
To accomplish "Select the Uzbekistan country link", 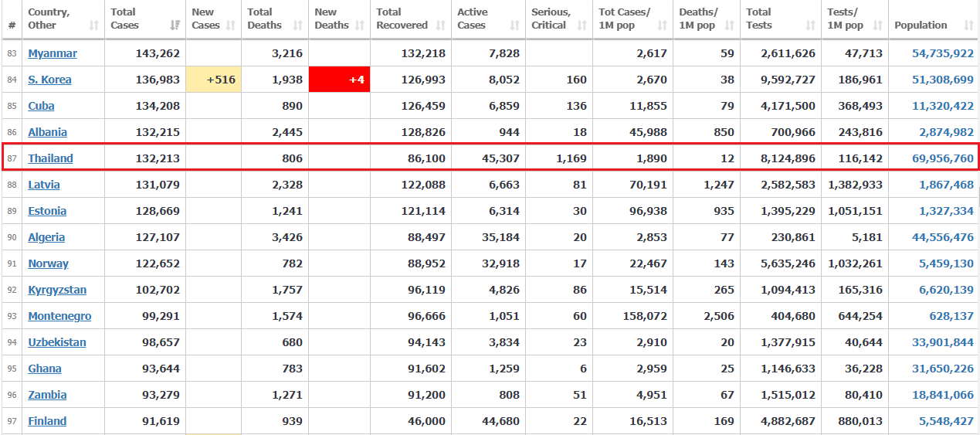I will 57,342.
